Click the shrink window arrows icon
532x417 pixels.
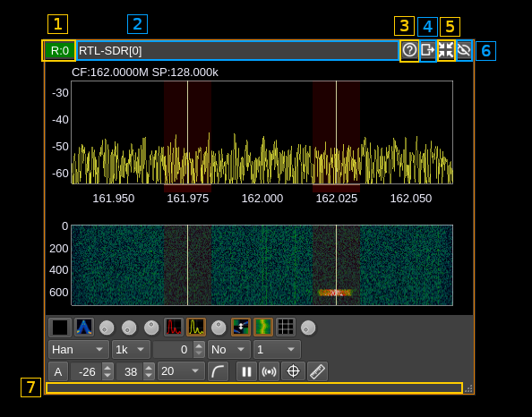[445, 50]
